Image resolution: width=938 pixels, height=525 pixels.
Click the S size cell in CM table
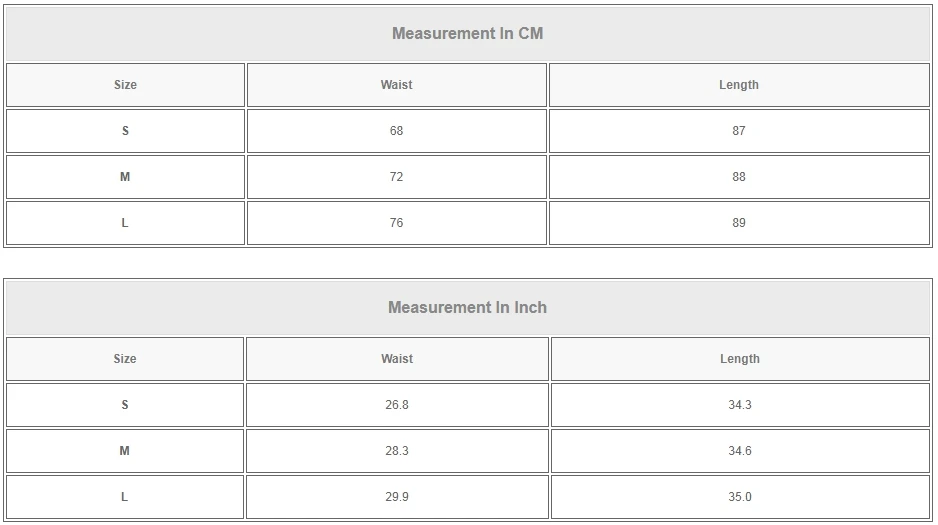click(x=125, y=131)
